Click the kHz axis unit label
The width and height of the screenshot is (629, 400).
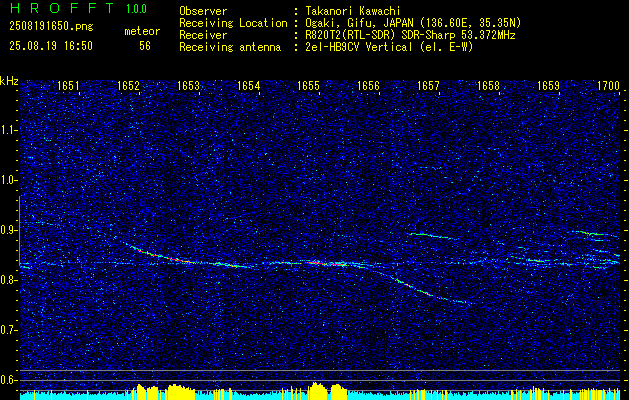click(9, 81)
